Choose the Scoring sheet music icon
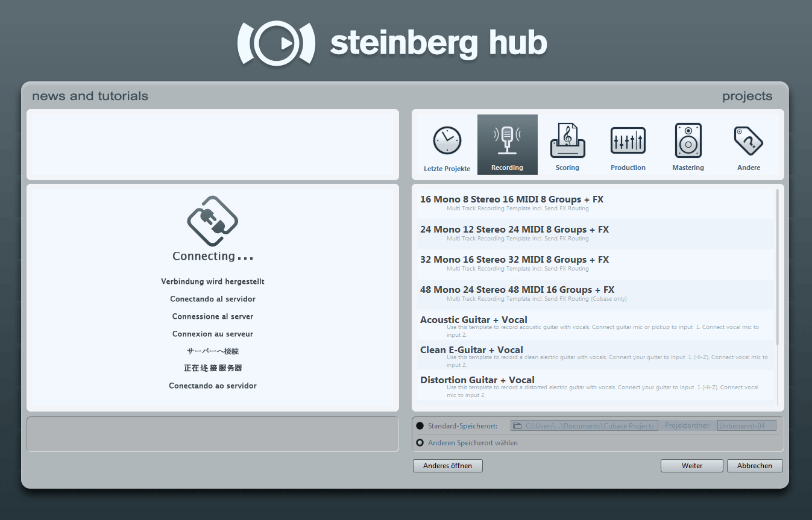The width and height of the screenshot is (812, 520). (x=567, y=140)
